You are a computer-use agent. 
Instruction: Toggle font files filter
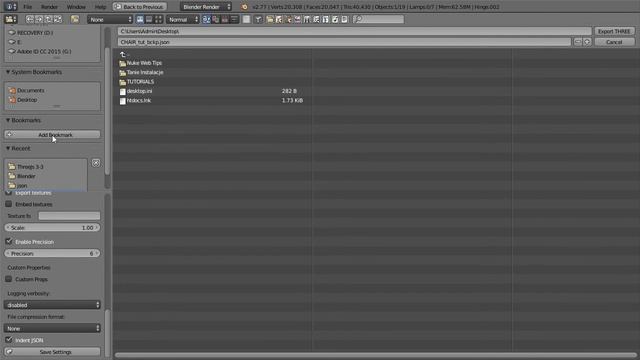point(326,19)
